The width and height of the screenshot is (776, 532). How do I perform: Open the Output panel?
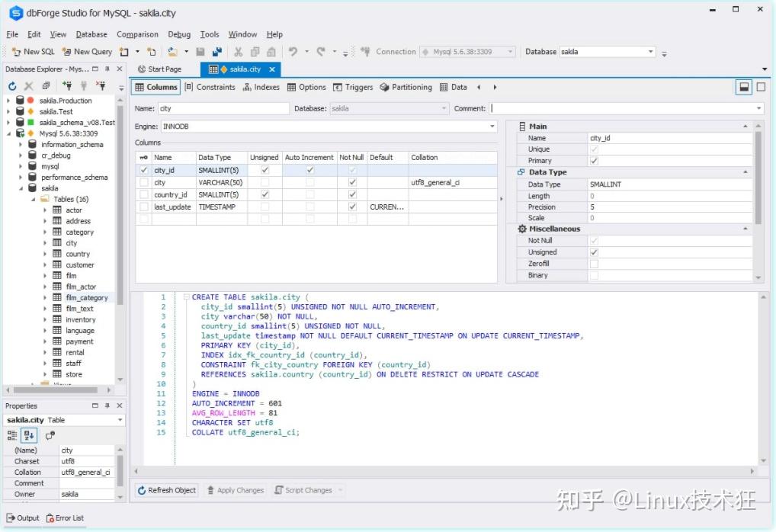pos(23,518)
